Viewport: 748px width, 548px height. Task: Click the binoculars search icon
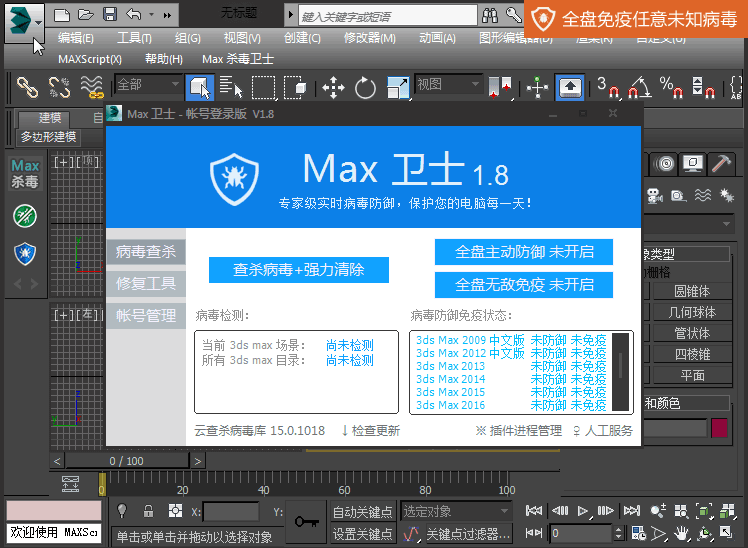(490, 16)
